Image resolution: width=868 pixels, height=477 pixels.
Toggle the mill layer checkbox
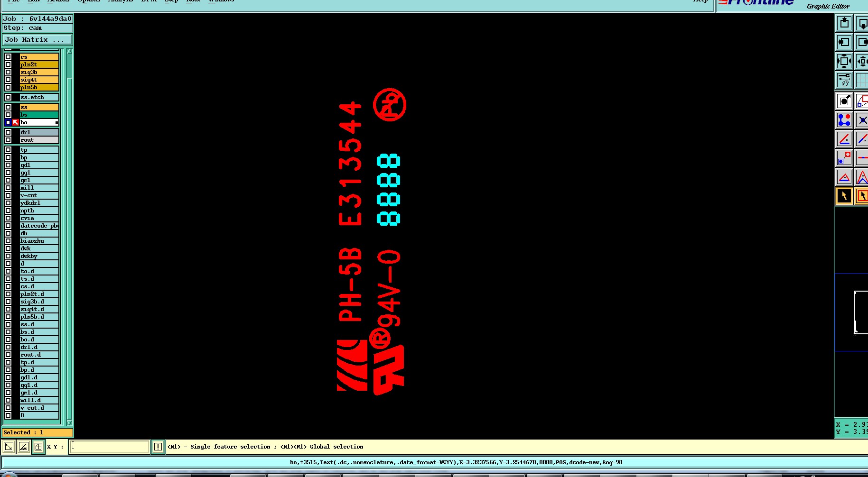pos(8,188)
